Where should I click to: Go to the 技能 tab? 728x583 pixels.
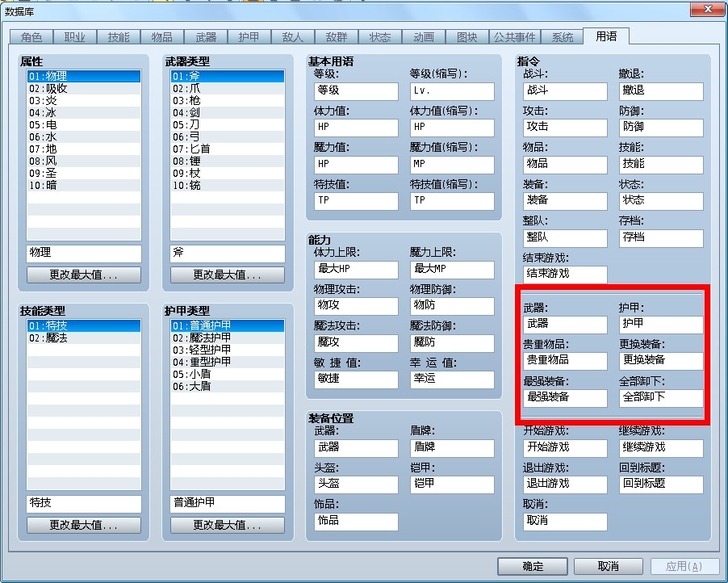point(119,37)
